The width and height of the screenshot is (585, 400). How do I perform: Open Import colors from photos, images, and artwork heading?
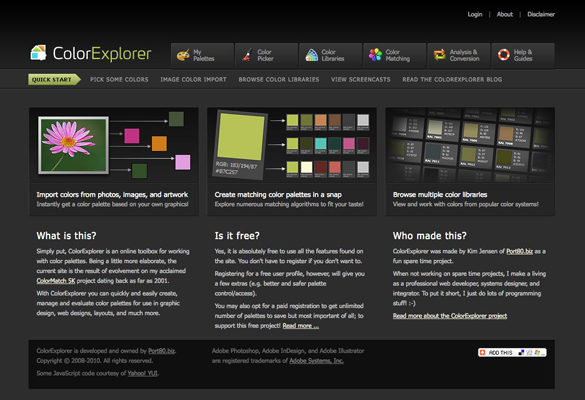click(112, 194)
